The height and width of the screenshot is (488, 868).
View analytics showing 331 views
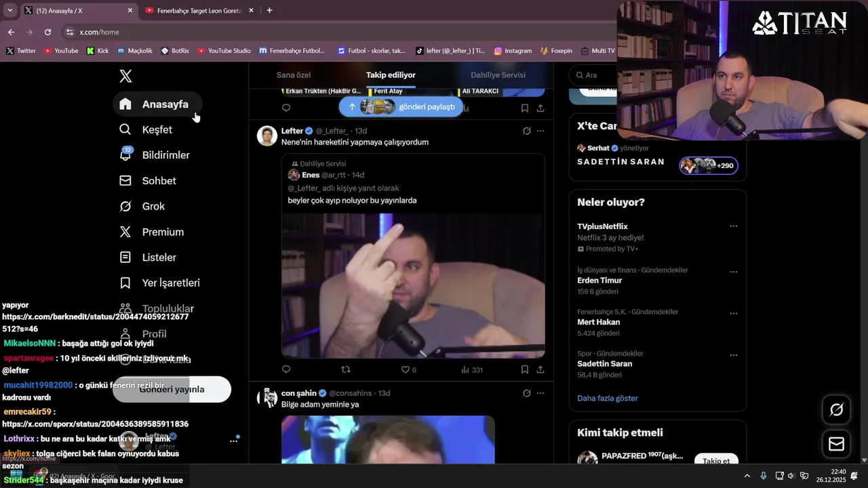472,369
